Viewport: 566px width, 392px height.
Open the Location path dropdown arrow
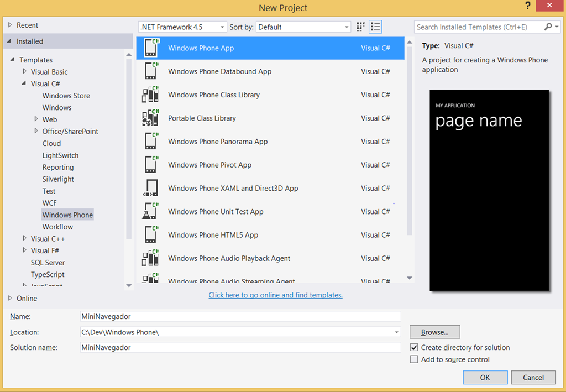pyautogui.click(x=396, y=332)
